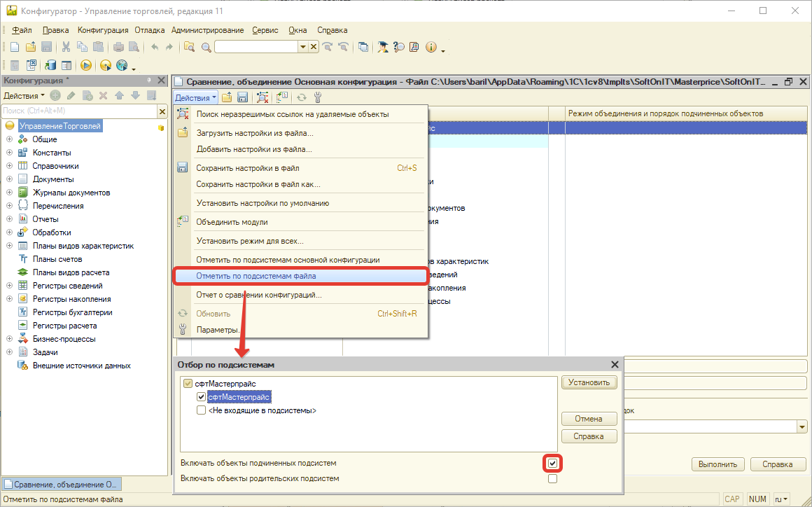Open the search field dropdown arrow in toolbar
This screenshot has width=812, height=507.
point(303,47)
